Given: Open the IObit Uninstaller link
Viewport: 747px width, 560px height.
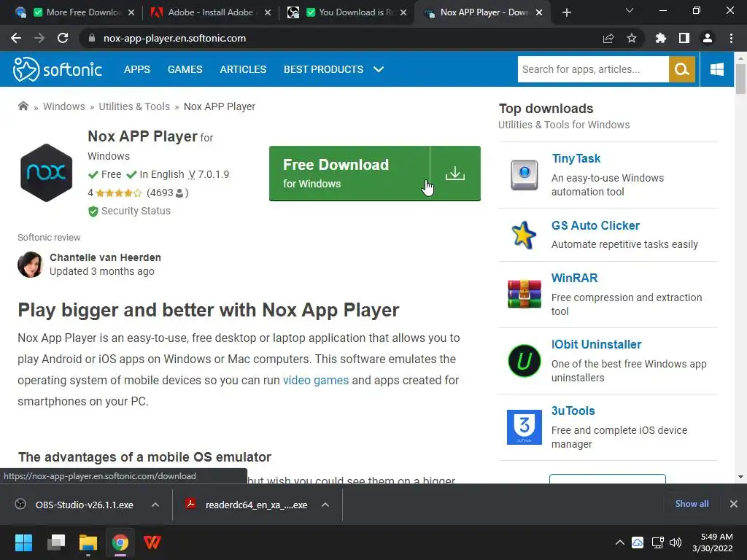Looking at the screenshot, I should coord(597,344).
